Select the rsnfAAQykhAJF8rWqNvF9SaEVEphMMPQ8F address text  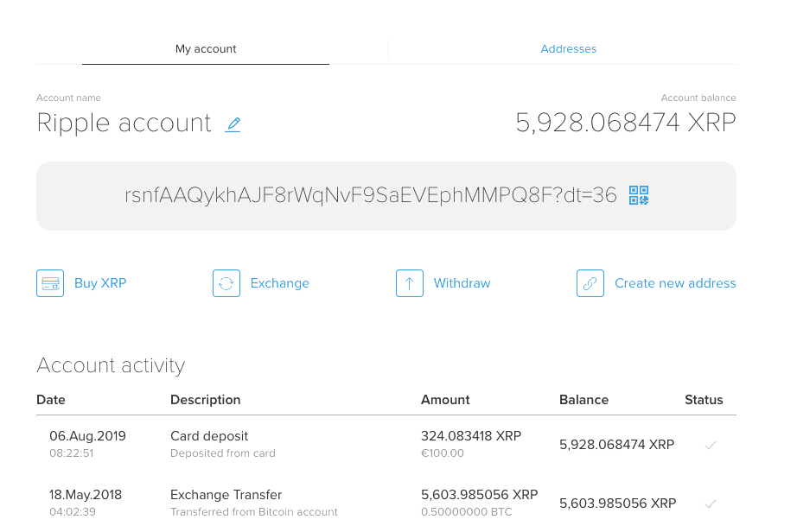[x=371, y=195]
